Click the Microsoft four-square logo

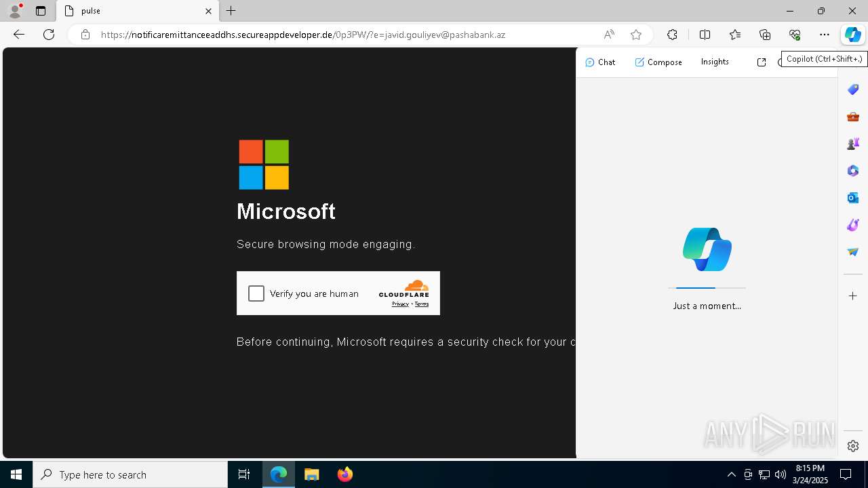[264, 165]
